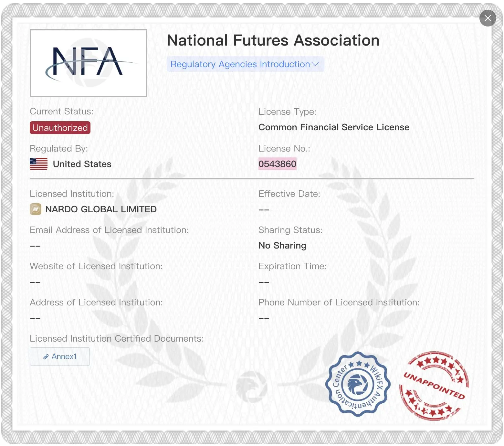Click the No Sharing status value
Viewport: 504px width, 446px height.
(x=282, y=246)
